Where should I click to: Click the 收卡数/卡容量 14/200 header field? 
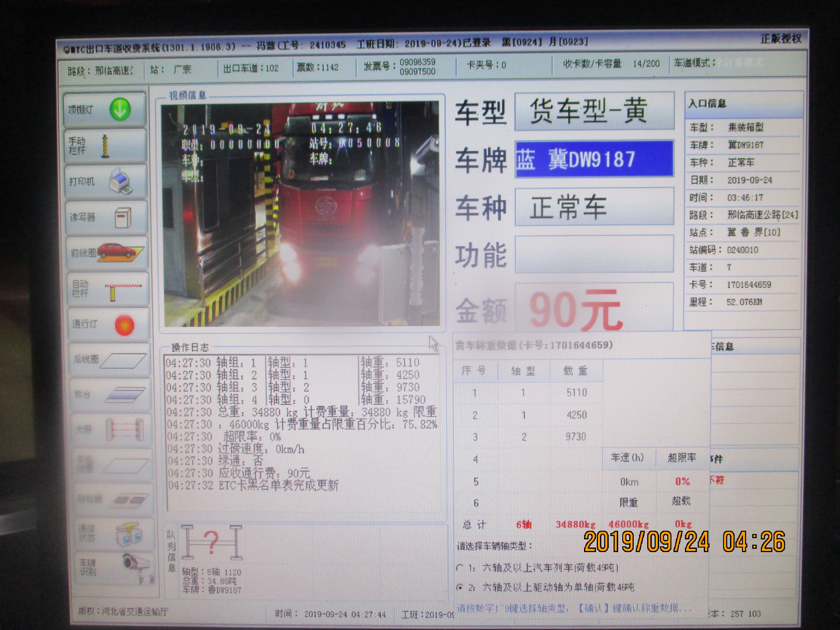[x=611, y=64]
